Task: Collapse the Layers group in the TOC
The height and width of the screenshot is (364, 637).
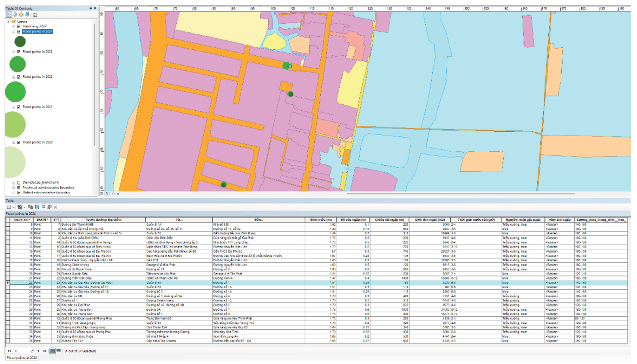Action: pos(9,22)
